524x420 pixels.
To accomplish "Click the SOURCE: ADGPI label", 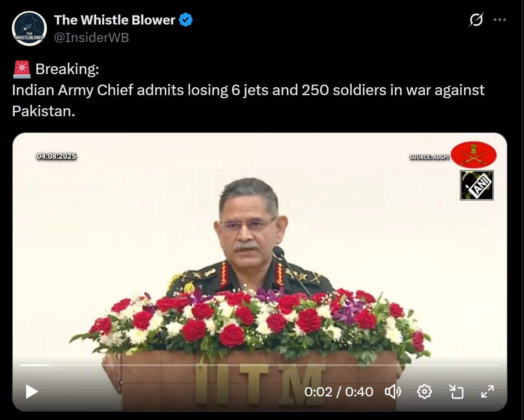I will (429, 157).
